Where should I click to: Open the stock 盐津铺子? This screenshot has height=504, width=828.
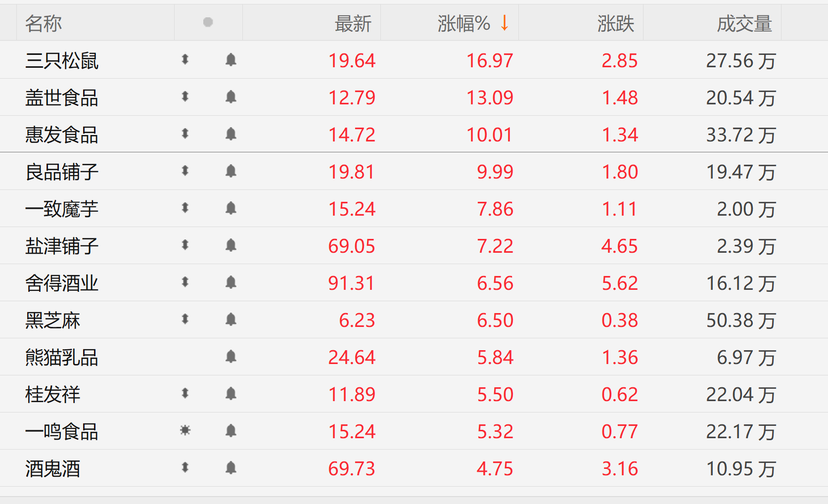62,246
